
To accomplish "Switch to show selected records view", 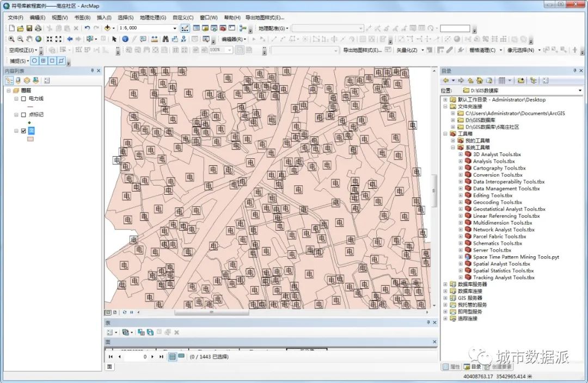I will (x=181, y=356).
